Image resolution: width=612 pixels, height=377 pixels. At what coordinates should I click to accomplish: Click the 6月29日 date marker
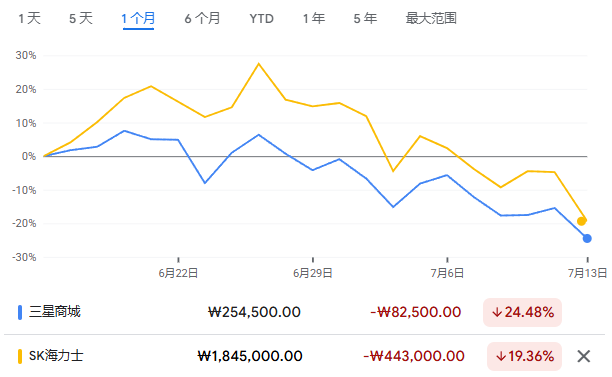pyautogui.click(x=313, y=273)
